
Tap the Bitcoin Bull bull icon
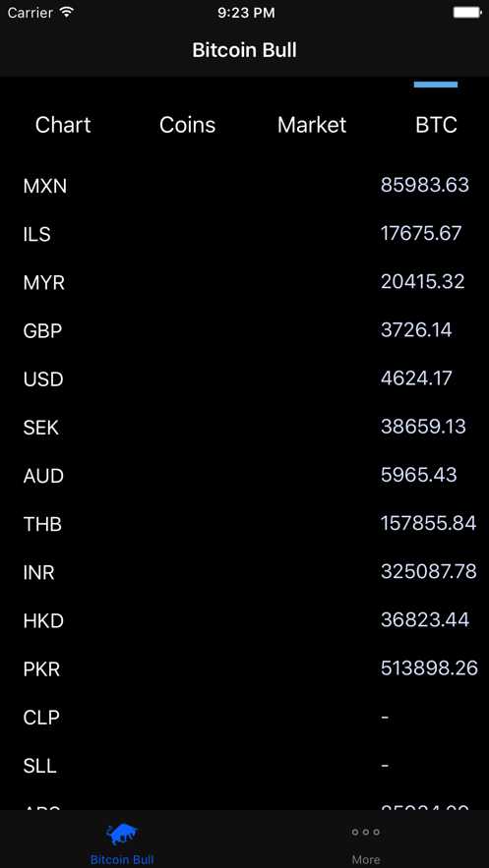point(122,835)
